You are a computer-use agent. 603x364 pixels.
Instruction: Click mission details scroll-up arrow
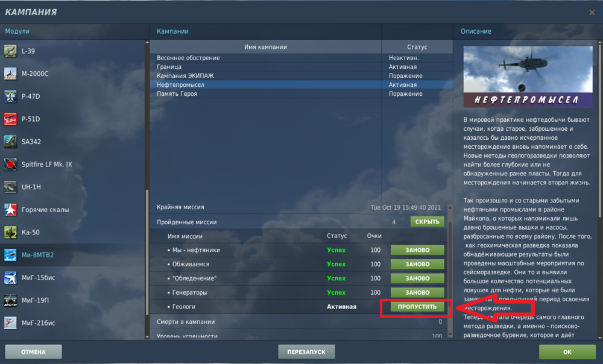[x=450, y=207]
